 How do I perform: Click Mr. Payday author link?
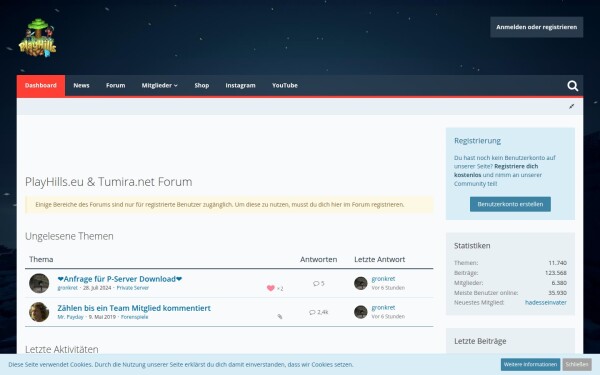[70, 317]
